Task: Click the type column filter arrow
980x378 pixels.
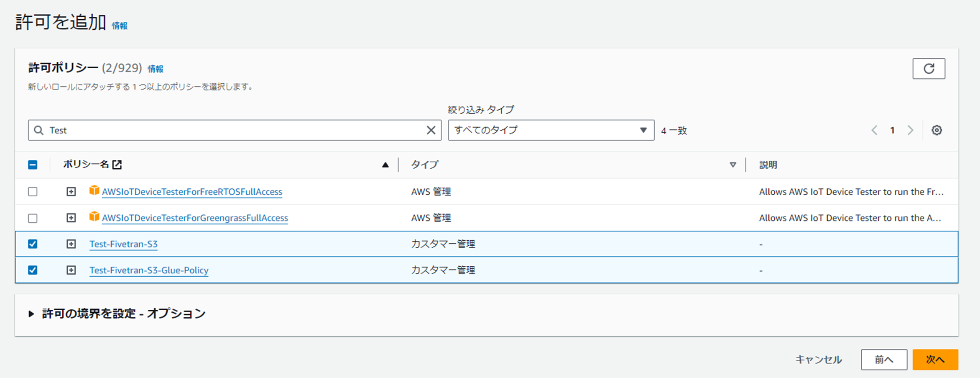Action: [732, 165]
